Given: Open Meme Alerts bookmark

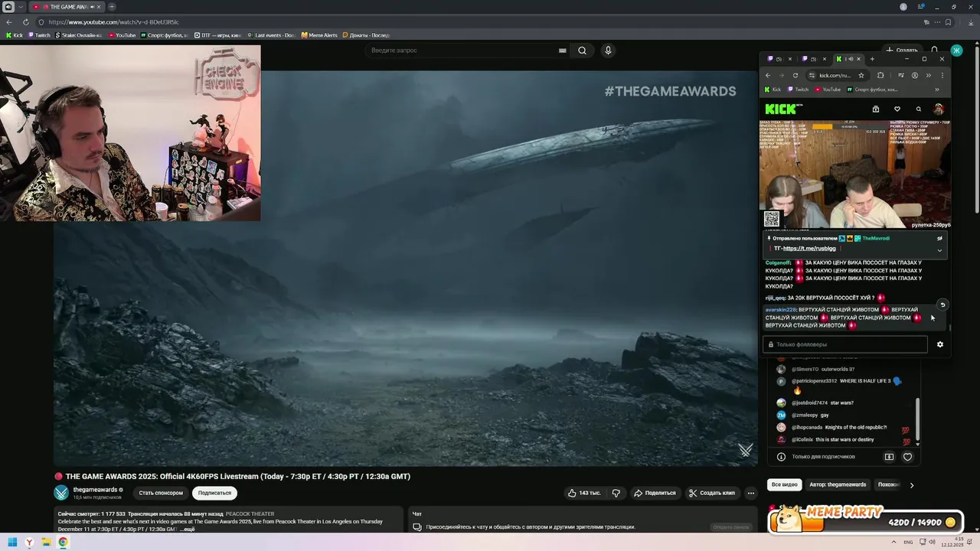Looking at the screenshot, I should [319, 35].
